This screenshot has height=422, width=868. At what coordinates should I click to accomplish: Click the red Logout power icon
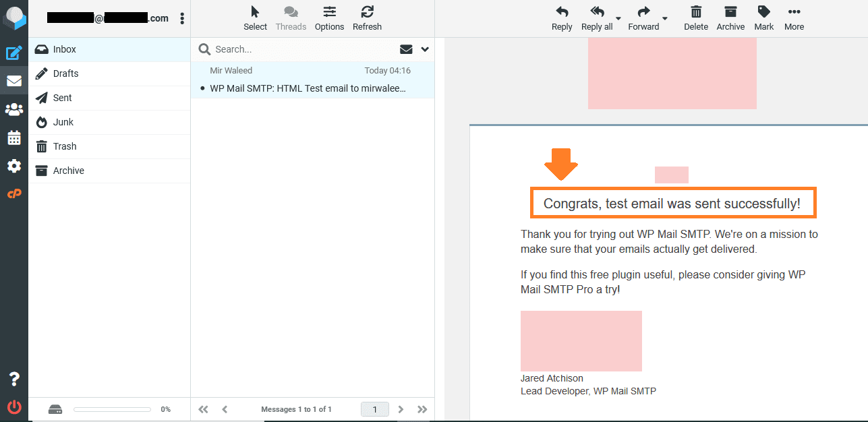(x=14, y=407)
